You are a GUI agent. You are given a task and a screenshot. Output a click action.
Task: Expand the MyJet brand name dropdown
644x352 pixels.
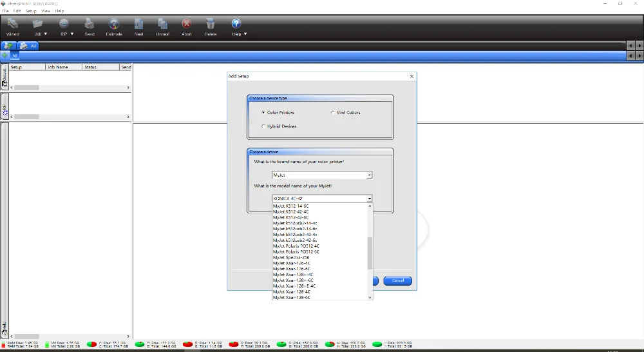pyautogui.click(x=369, y=175)
